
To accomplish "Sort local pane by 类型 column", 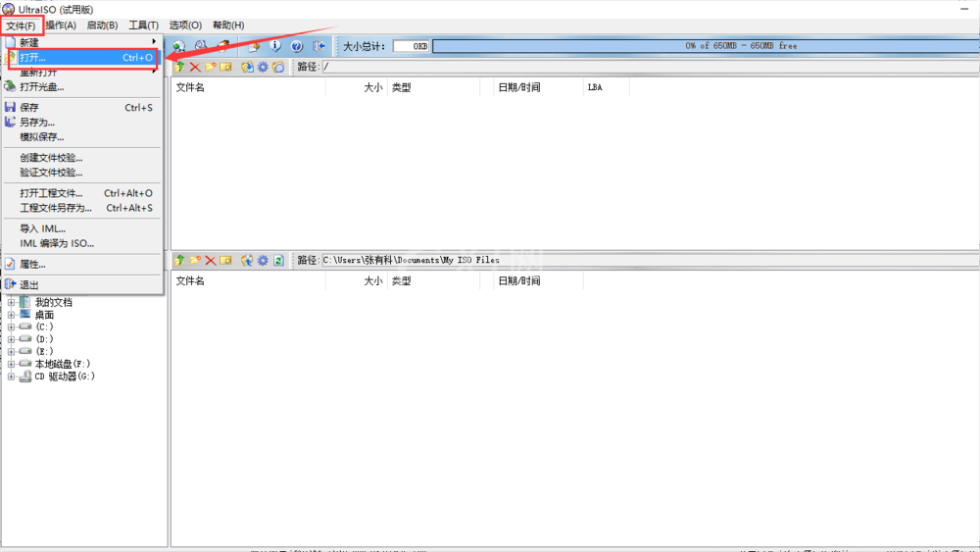I will coord(434,281).
